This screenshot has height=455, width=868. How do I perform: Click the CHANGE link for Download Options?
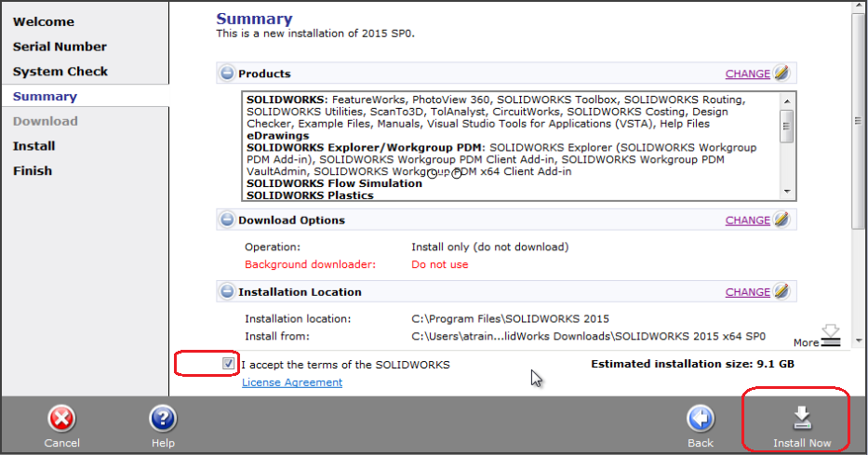[747, 221]
